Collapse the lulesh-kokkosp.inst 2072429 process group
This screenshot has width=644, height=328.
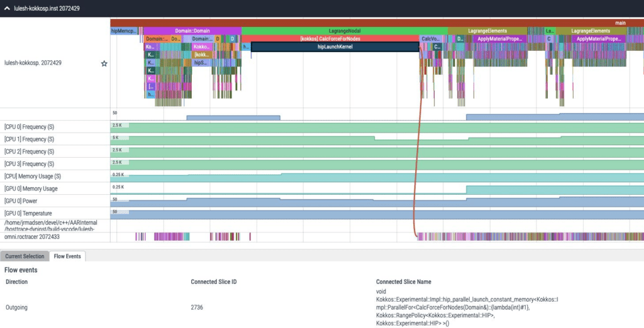(x=7, y=8)
